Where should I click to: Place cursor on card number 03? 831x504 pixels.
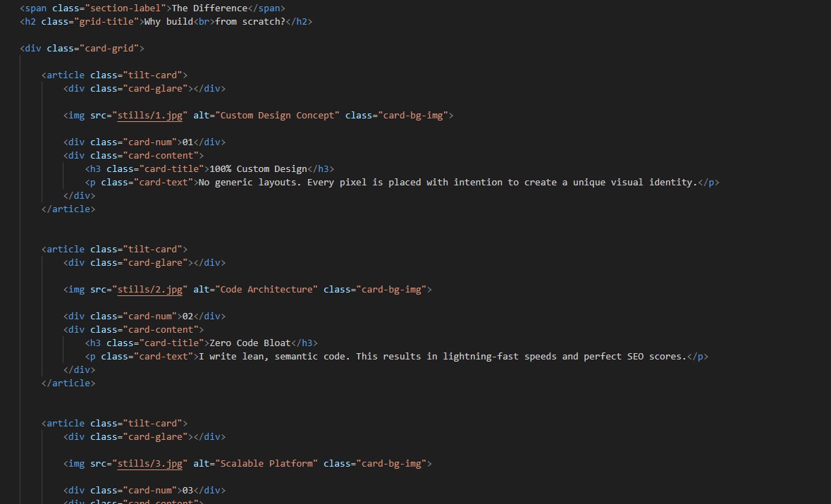187,490
